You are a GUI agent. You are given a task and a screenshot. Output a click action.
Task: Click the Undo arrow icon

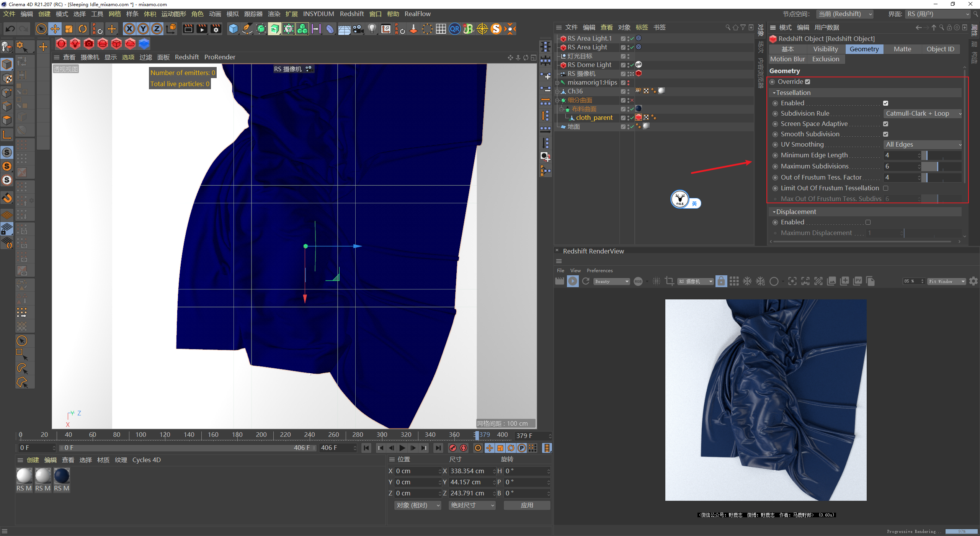click(x=10, y=29)
